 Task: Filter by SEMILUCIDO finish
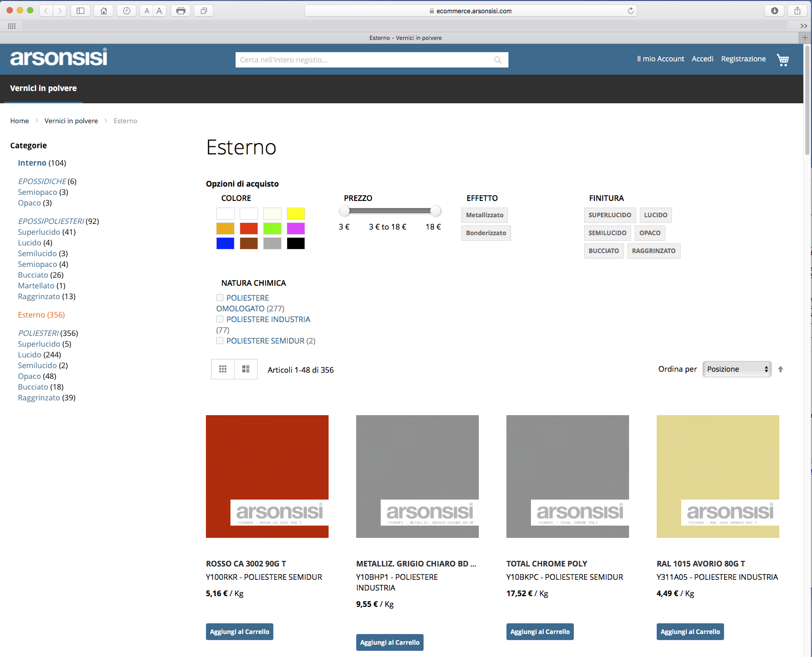click(607, 233)
